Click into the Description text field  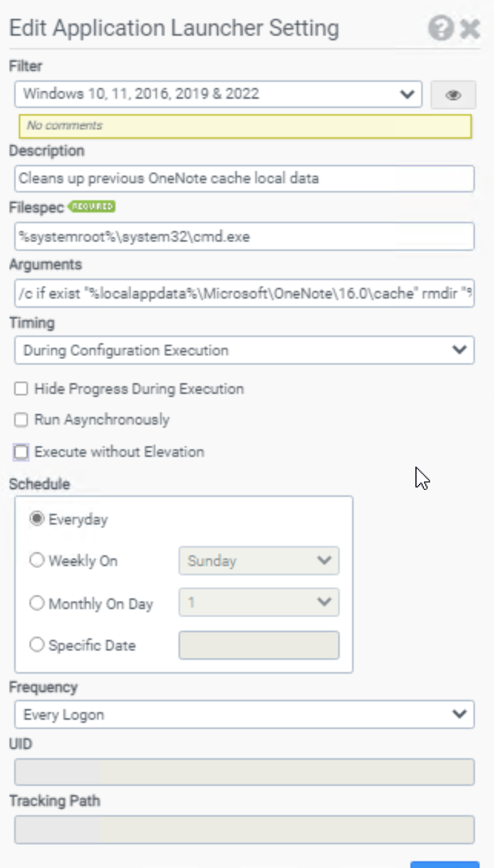(244, 178)
